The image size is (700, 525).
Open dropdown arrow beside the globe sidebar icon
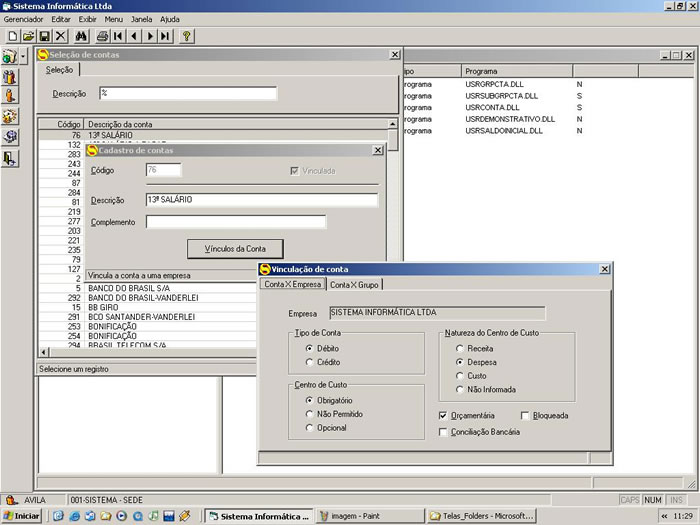click(x=23, y=56)
